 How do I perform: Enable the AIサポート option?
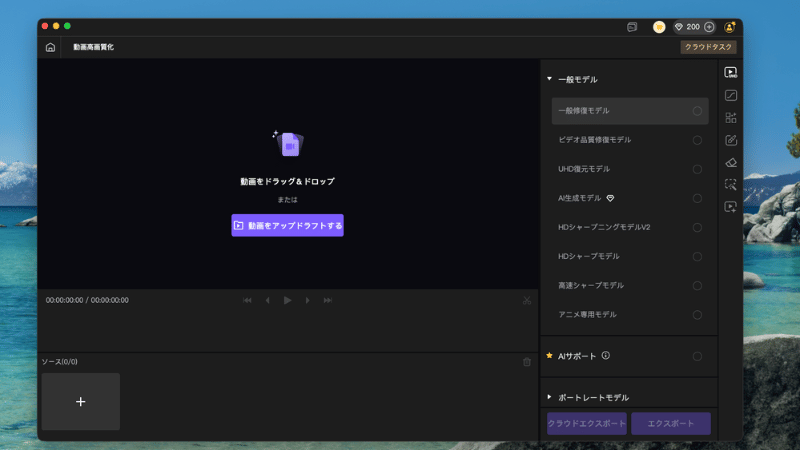[x=697, y=356]
